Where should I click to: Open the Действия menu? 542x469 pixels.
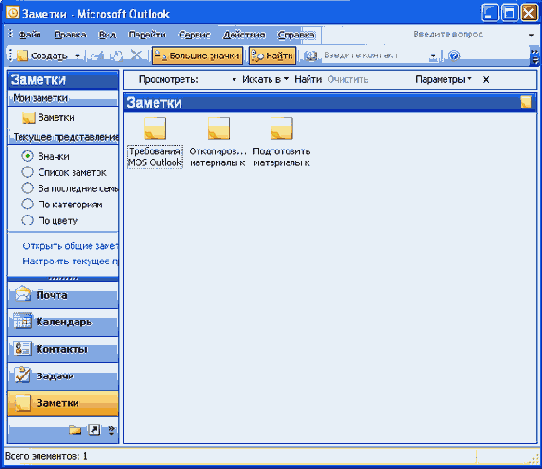tap(244, 34)
